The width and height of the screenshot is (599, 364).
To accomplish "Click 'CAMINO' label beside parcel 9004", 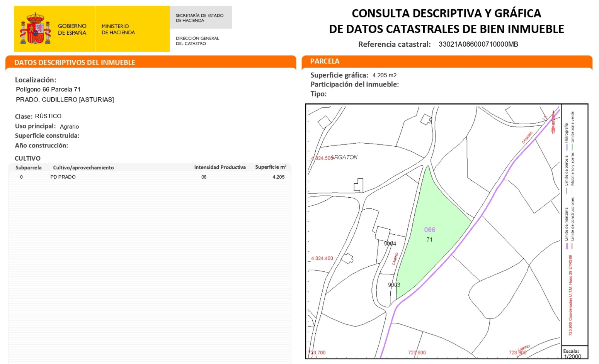I will pyautogui.click(x=395, y=259).
